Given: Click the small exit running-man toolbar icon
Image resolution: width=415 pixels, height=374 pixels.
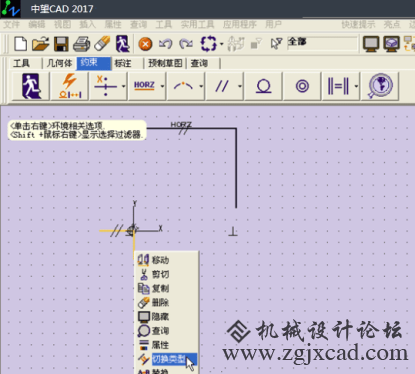Looking at the screenshot, I should (x=122, y=44).
